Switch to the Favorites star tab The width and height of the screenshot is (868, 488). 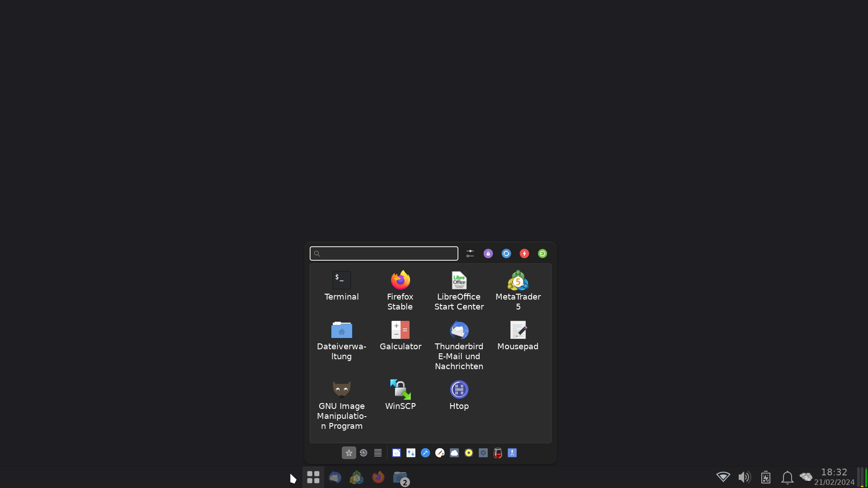coord(349,453)
